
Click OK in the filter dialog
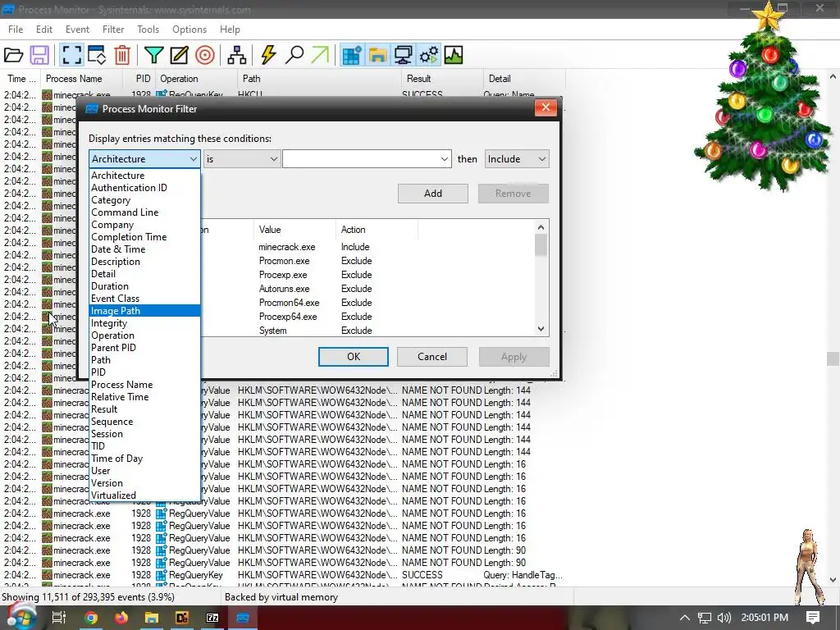[x=353, y=357]
